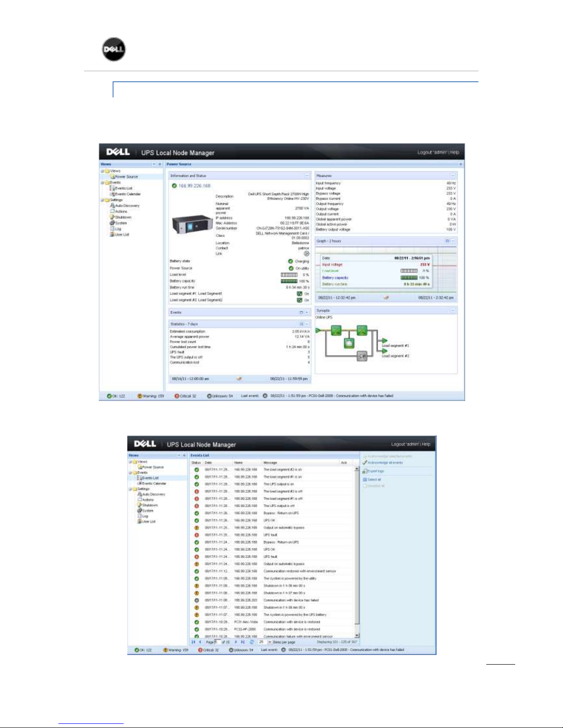Click the OK: 122 status in Power Source window
This screenshot has height=728, width=563.
[x=116, y=396]
